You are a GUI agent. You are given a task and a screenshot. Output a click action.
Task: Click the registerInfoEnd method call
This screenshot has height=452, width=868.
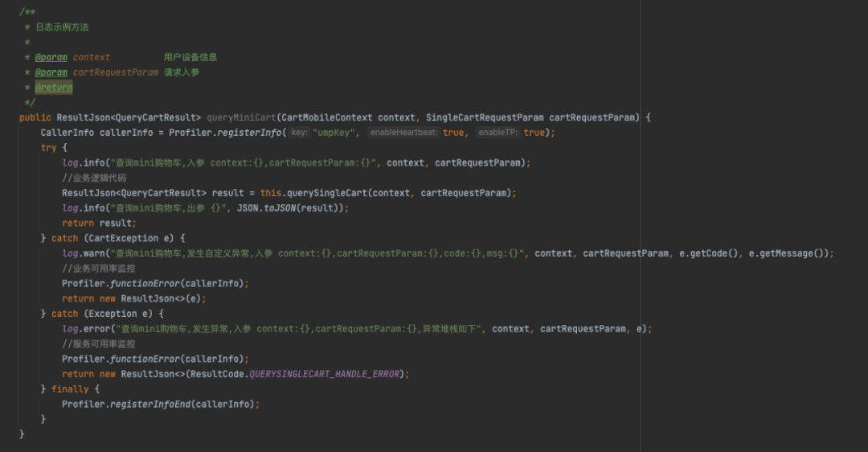[x=150, y=405]
